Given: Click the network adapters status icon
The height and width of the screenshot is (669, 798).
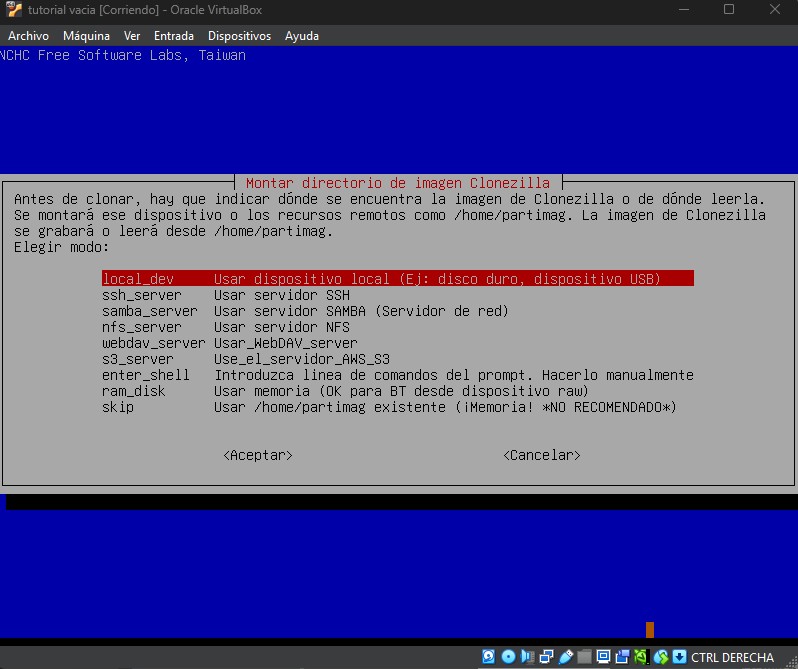Looking at the screenshot, I should pyautogui.click(x=547, y=656).
